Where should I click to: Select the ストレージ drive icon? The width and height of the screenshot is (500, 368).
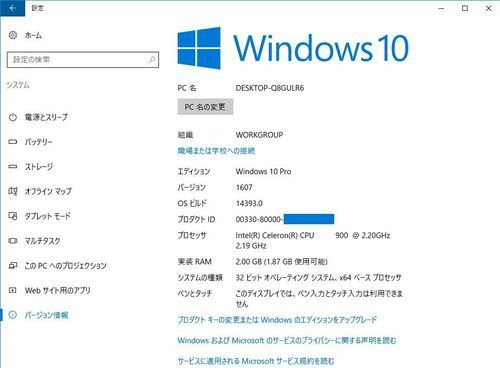[x=13, y=166]
